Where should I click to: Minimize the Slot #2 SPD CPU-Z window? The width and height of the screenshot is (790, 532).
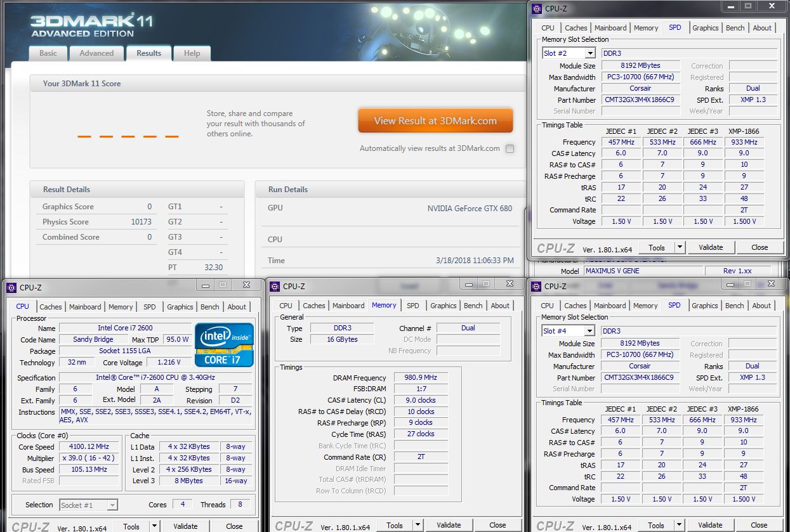tap(730, 6)
